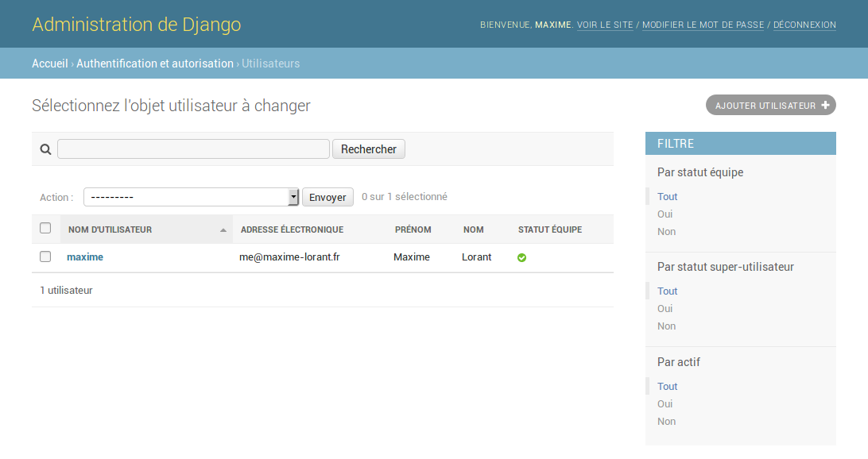Click the ascending sort arrow on Nom d'utilisateur
The height and width of the screenshot is (459, 868).
click(x=223, y=230)
